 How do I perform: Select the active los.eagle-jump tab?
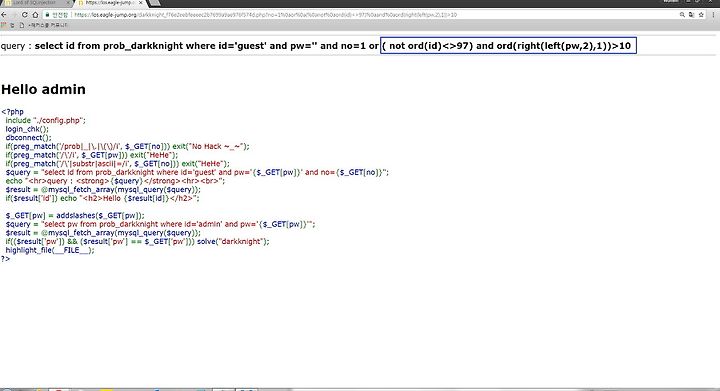[109, 3]
